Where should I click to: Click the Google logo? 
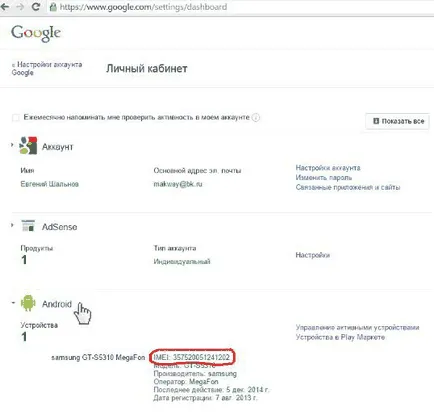pyautogui.click(x=36, y=33)
